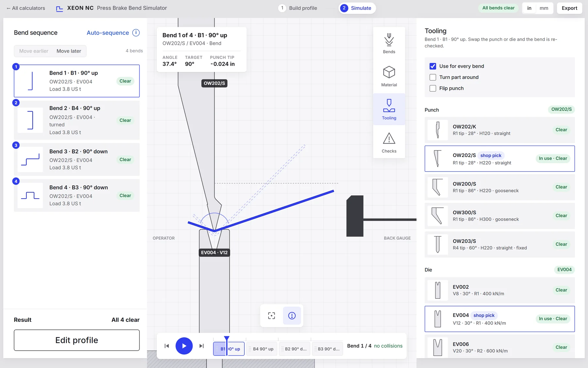The image size is (588, 368).
Task: Select Bend 2 B4 90° up row
Action: click(77, 120)
